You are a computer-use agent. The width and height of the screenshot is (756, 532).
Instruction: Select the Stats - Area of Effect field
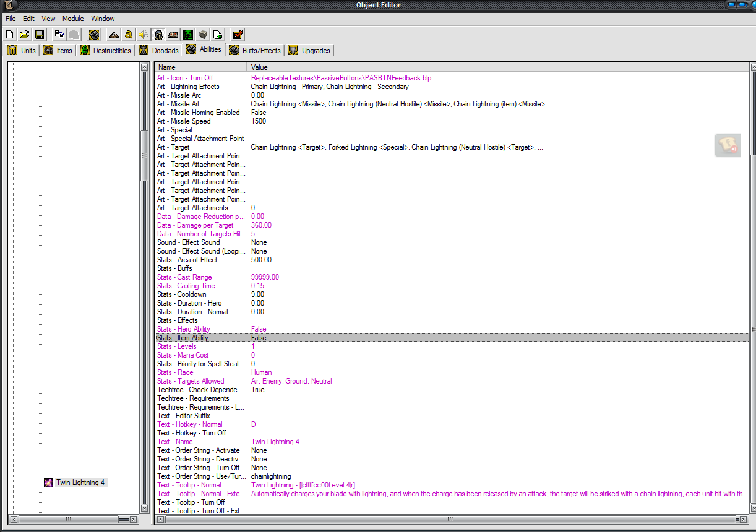(x=452, y=260)
